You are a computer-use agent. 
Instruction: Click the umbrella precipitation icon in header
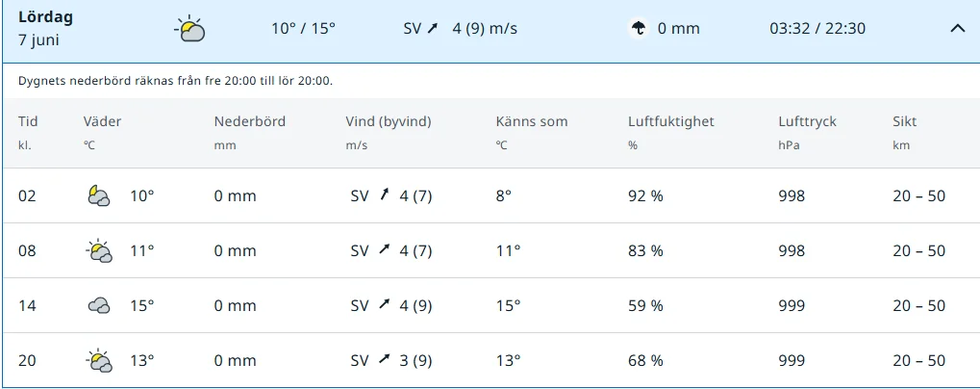pos(638,29)
